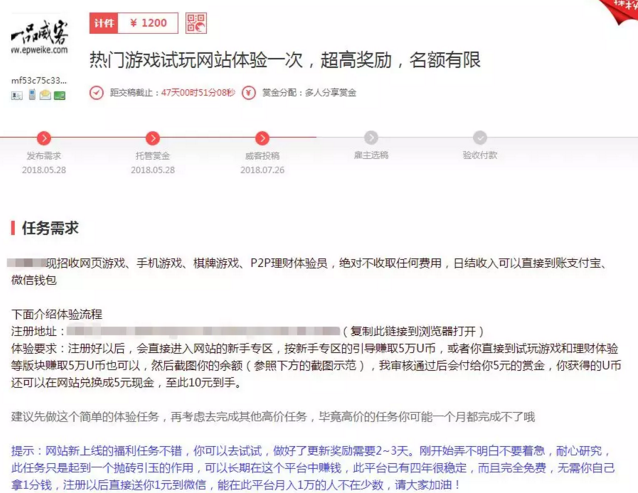Image resolution: width=638 pixels, height=493 pixels.
Task: Click the ID card verification badge
Action: click(16, 95)
